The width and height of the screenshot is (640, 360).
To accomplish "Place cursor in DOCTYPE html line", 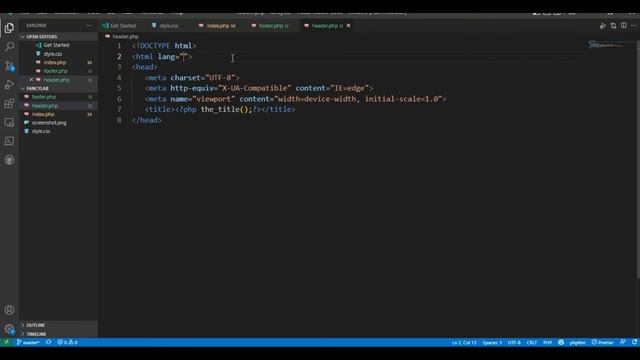I will (x=164, y=46).
